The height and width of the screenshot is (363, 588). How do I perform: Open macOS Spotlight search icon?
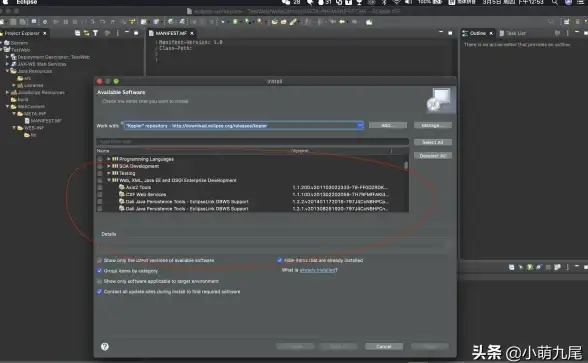coord(554,2)
